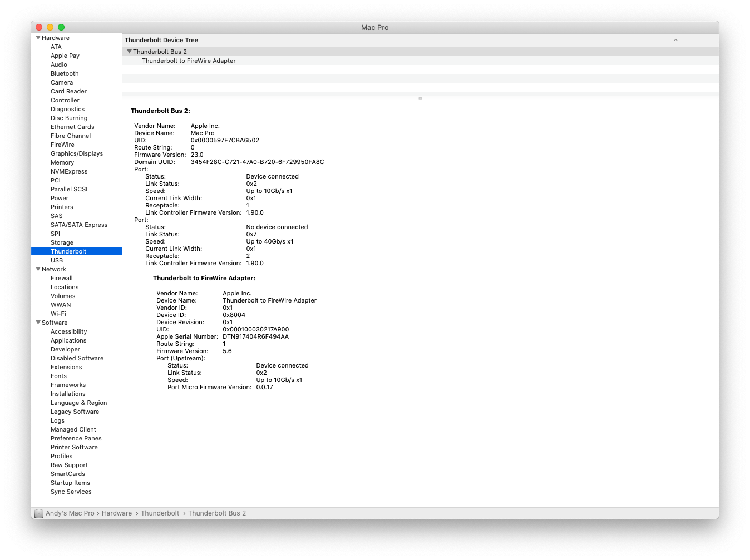Show Camera hardware information
Screen dimensions: 750x560
tap(62, 82)
